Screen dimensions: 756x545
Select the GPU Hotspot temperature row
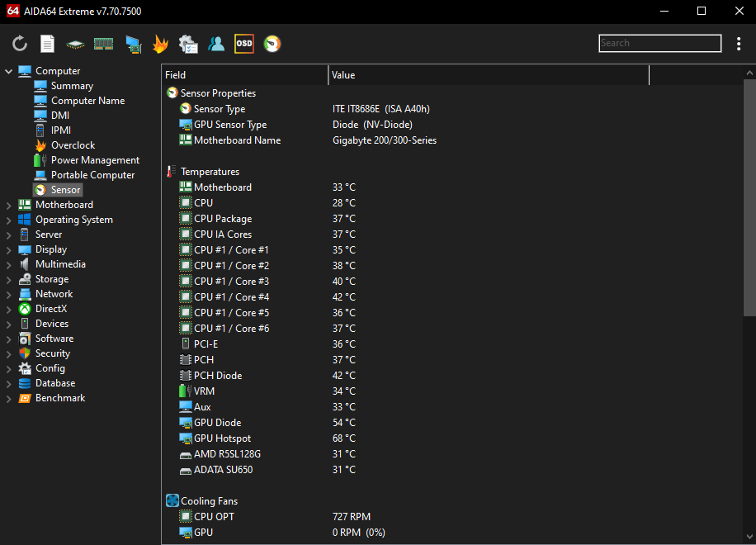[x=222, y=438]
